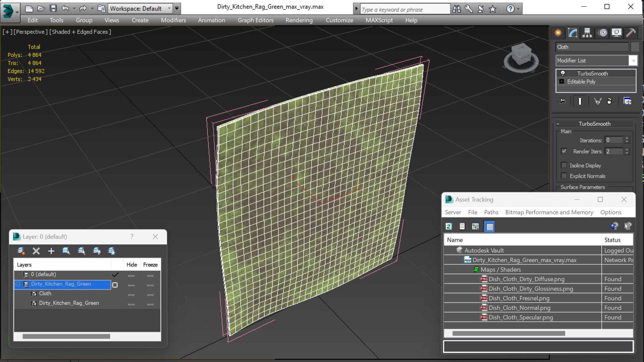Select Dish_Cloth_Normal.png in Asset Tracking
The width and height of the screenshot is (644, 362).
pos(519,308)
